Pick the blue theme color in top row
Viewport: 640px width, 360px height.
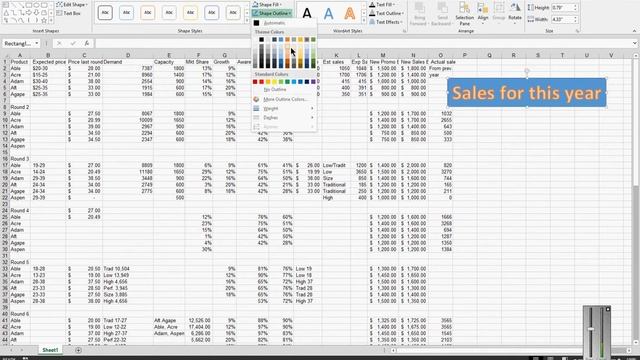pyautogui.click(x=281, y=40)
